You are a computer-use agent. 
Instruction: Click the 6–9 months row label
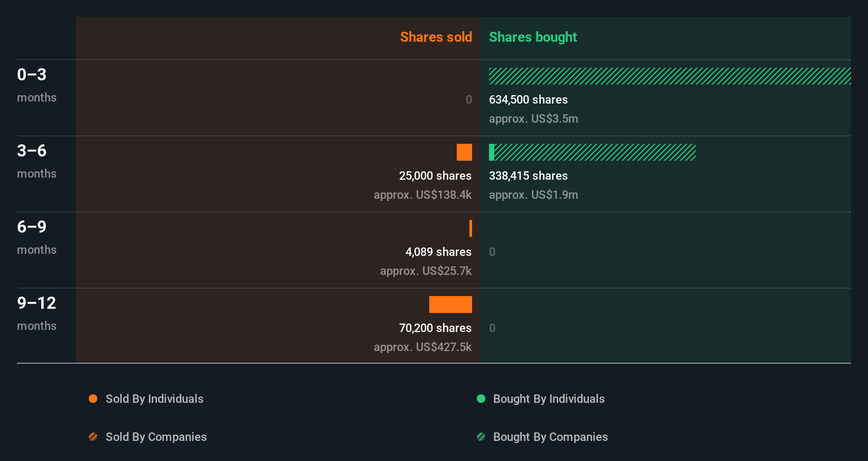point(36,237)
